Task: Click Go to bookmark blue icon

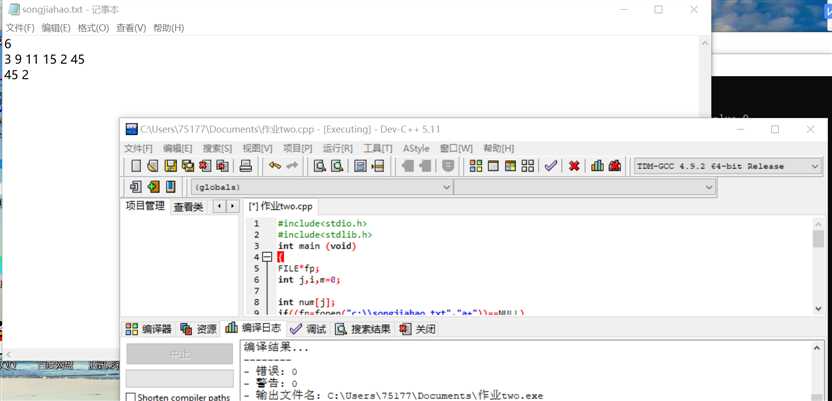Action: (x=170, y=187)
